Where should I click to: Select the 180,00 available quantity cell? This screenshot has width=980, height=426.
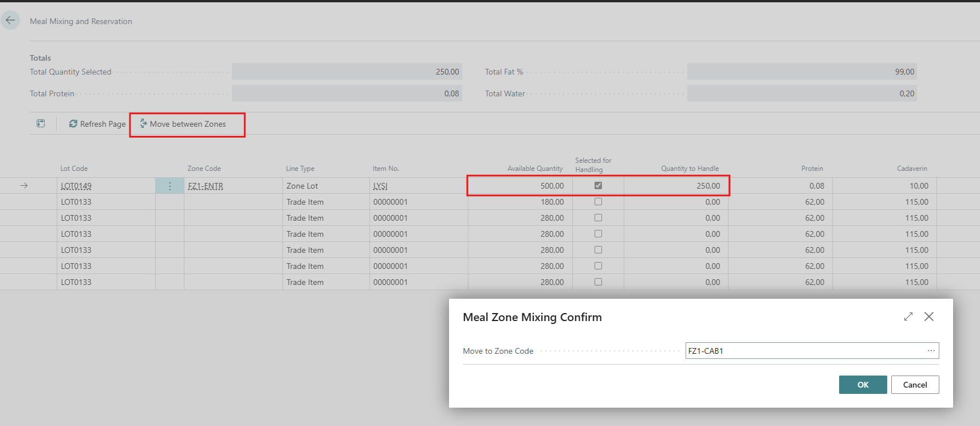pyautogui.click(x=520, y=202)
